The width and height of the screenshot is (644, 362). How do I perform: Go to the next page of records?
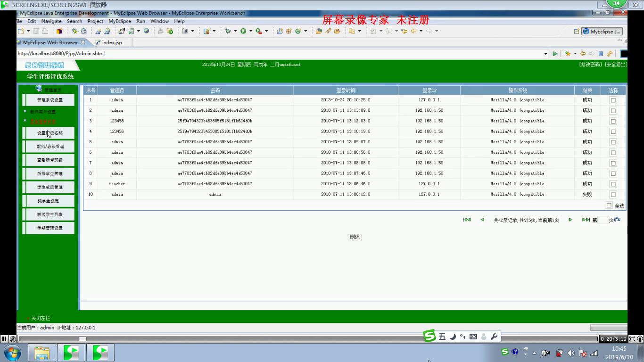coord(570,220)
